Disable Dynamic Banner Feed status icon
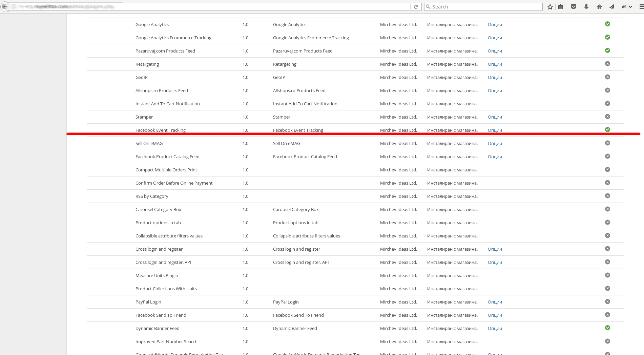This screenshot has width=644, height=355. tap(607, 328)
